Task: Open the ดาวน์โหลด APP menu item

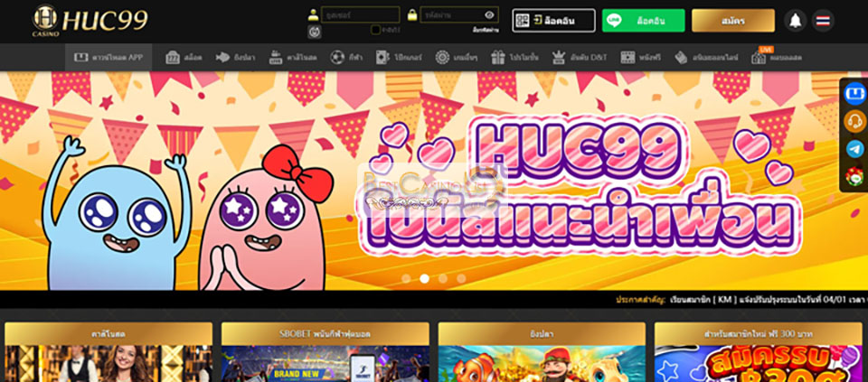Action: tap(108, 57)
